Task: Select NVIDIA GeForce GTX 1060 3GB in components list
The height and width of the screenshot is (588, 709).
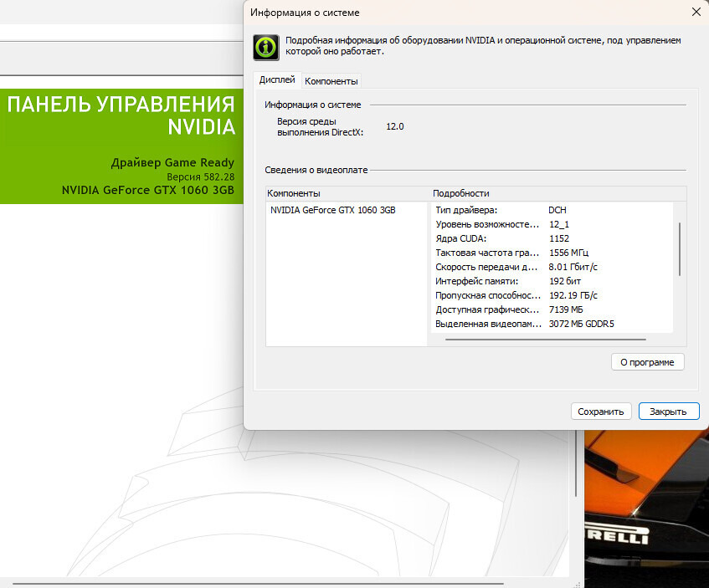Action: click(x=332, y=210)
